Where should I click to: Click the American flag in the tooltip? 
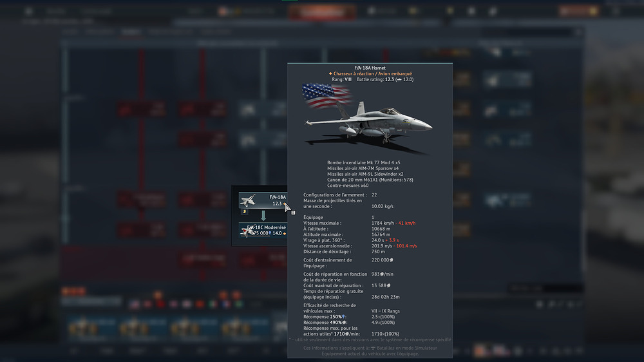325,97
